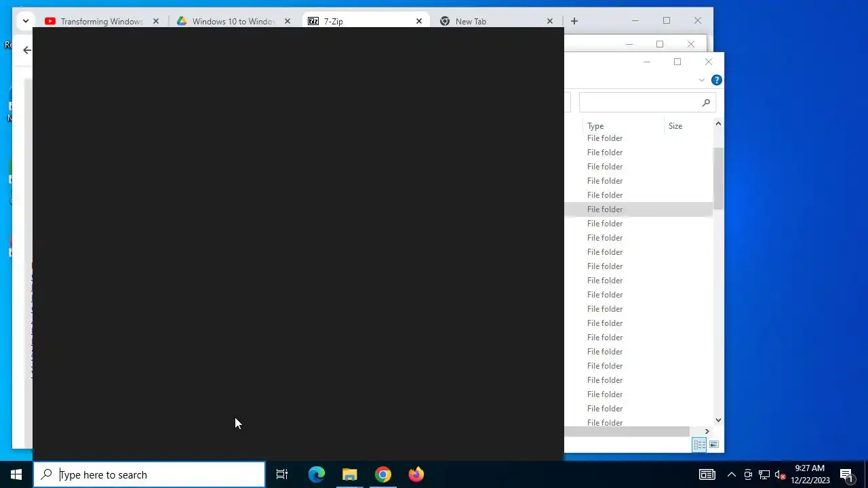The height and width of the screenshot is (488, 868).
Task: Close the File Explorer front window
Action: point(709,62)
